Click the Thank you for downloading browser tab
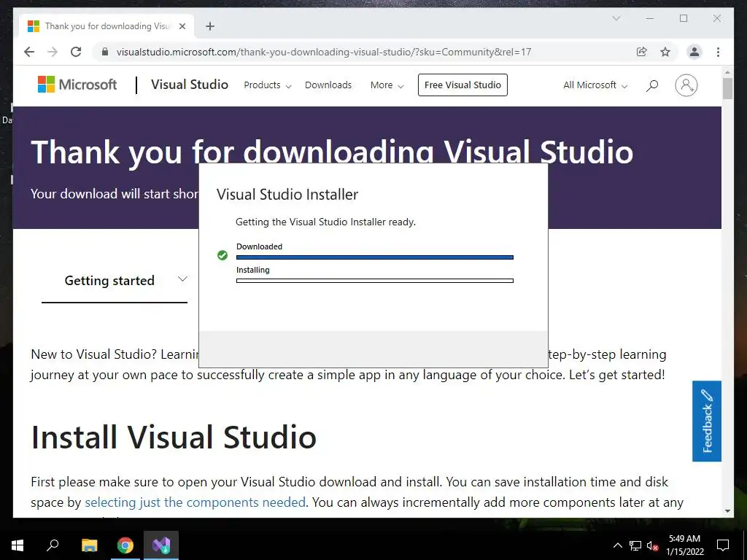 click(x=107, y=26)
